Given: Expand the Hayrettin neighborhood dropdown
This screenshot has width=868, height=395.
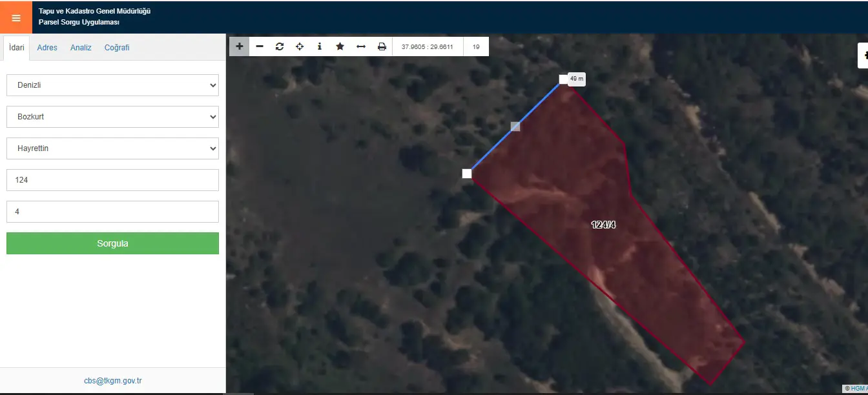Looking at the screenshot, I should pyautogui.click(x=112, y=148).
